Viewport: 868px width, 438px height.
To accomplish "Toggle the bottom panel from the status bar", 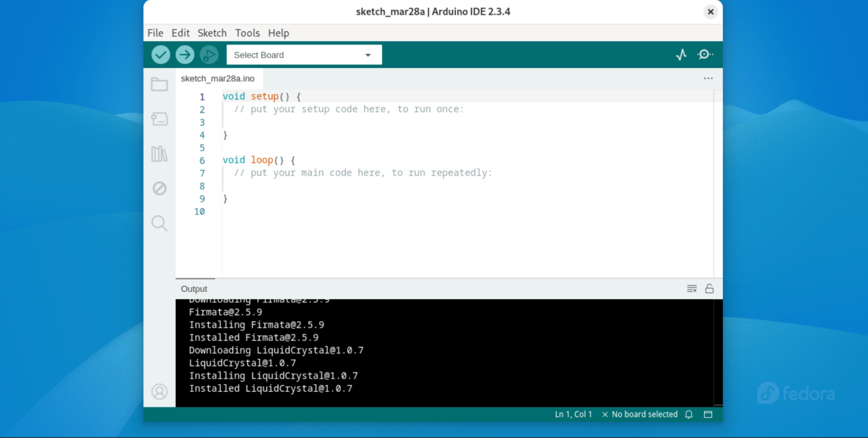I will 708,414.
